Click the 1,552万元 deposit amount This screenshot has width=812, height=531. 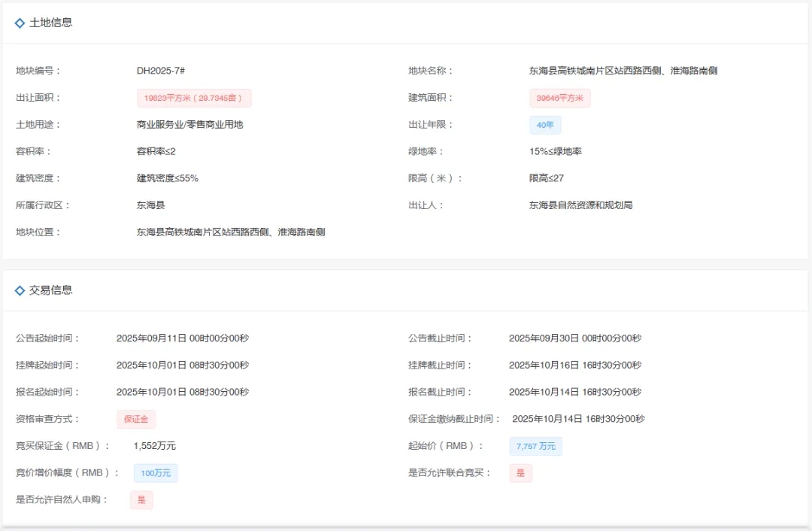pyautogui.click(x=155, y=446)
